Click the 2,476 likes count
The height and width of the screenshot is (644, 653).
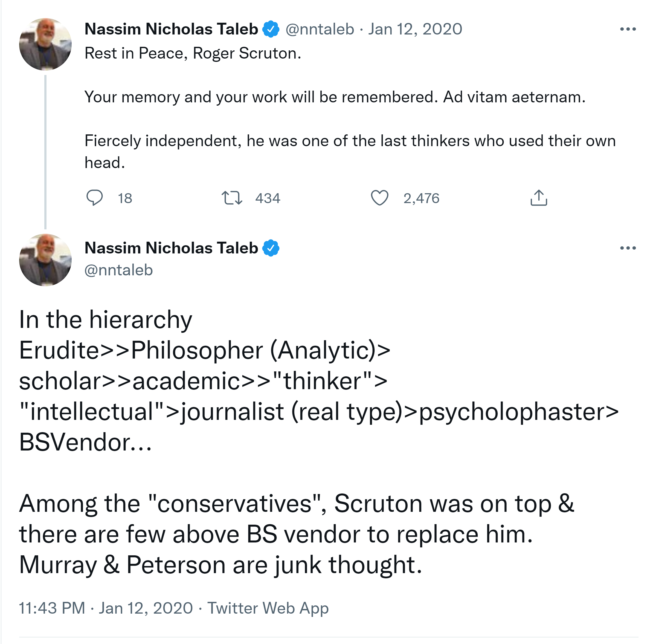pos(421,198)
